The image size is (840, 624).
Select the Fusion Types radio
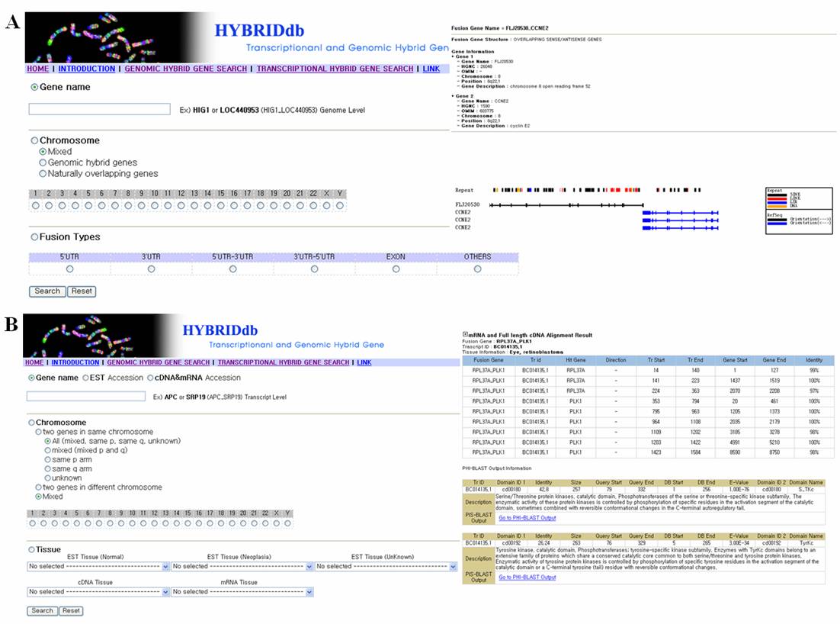pos(34,237)
